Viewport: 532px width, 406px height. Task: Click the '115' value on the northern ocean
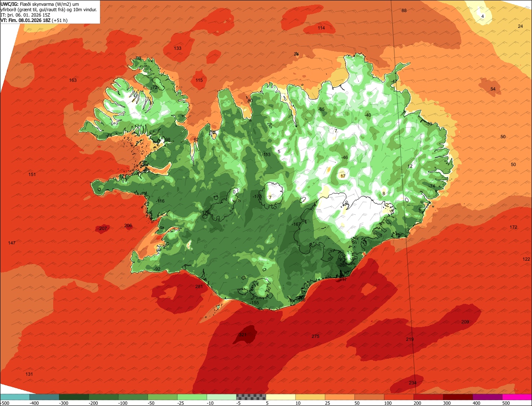(199, 80)
